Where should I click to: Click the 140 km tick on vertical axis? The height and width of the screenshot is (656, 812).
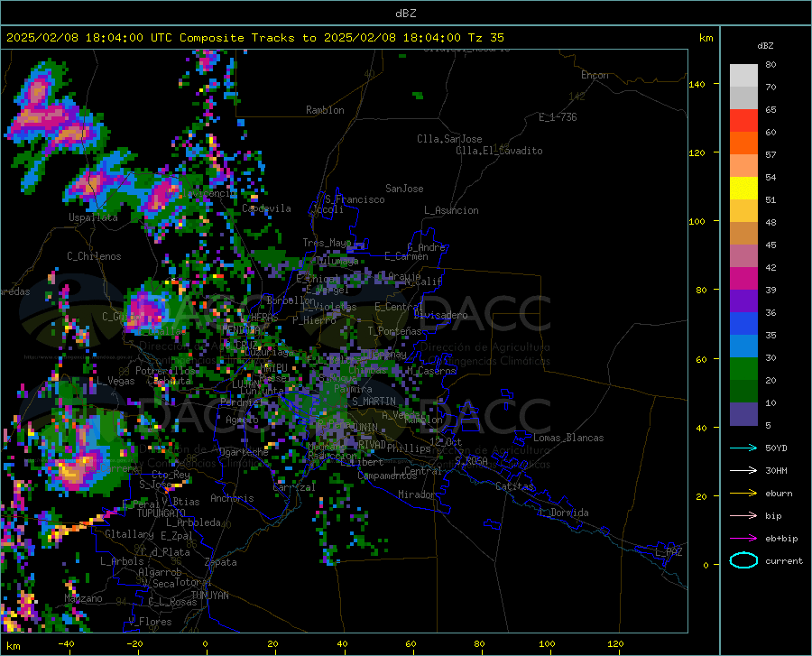tap(697, 84)
